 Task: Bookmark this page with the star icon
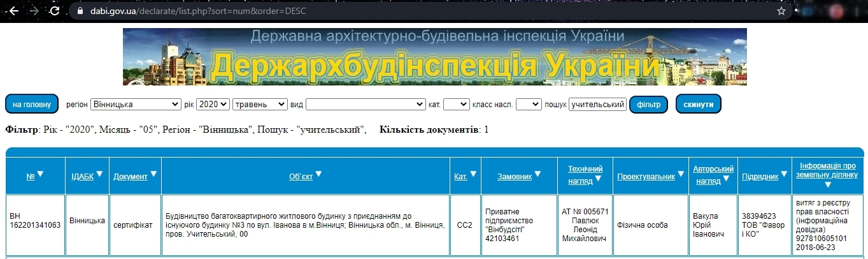[x=781, y=11]
